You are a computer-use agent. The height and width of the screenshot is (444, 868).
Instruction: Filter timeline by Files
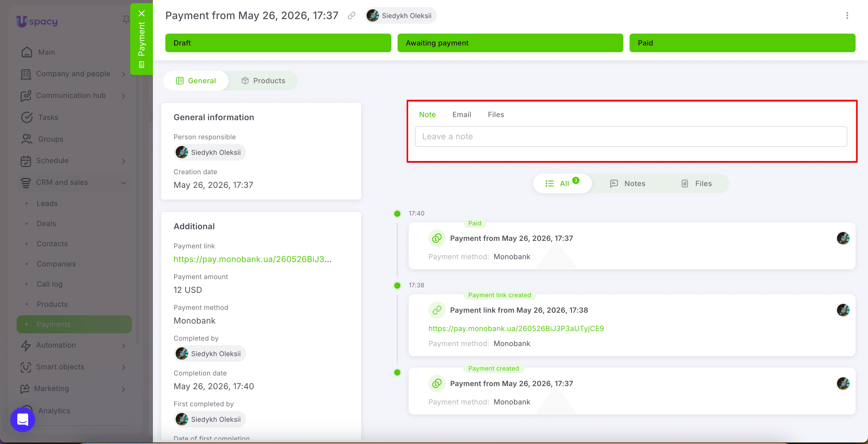(x=696, y=183)
